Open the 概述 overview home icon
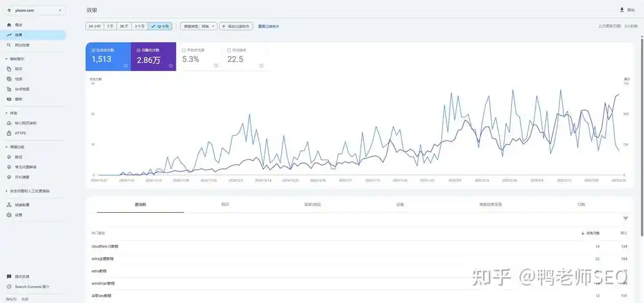 [x=8, y=25]
